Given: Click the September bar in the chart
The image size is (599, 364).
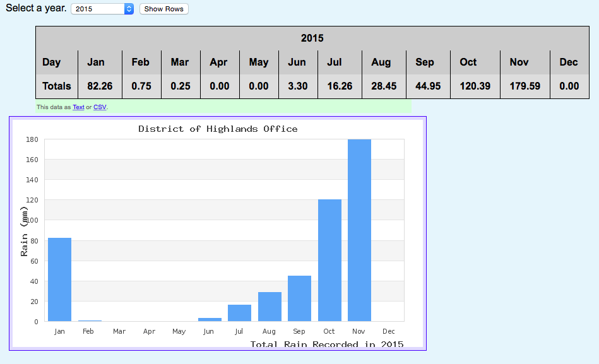Looking at the screenshot, I should click(x=299, y=298).
